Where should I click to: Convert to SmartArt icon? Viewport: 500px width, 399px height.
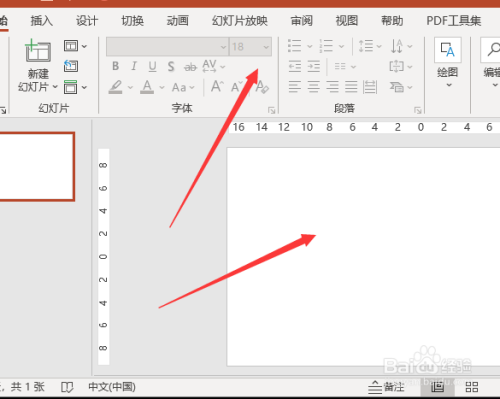point(401,87)
